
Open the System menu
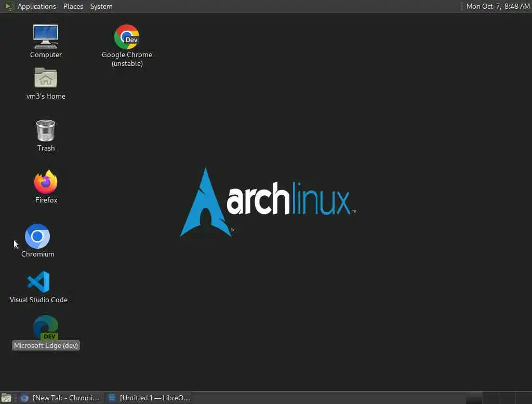[x=101, y=6]
